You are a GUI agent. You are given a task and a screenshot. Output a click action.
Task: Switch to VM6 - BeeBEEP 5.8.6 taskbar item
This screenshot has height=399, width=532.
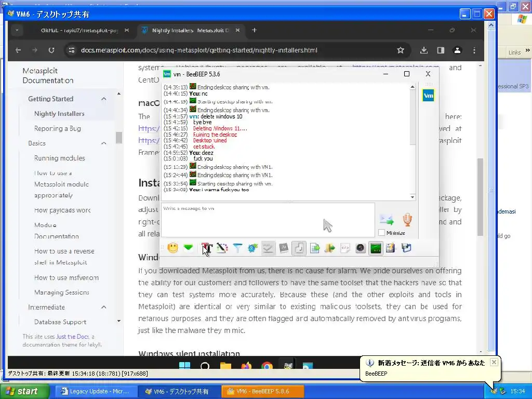[262, 391]
